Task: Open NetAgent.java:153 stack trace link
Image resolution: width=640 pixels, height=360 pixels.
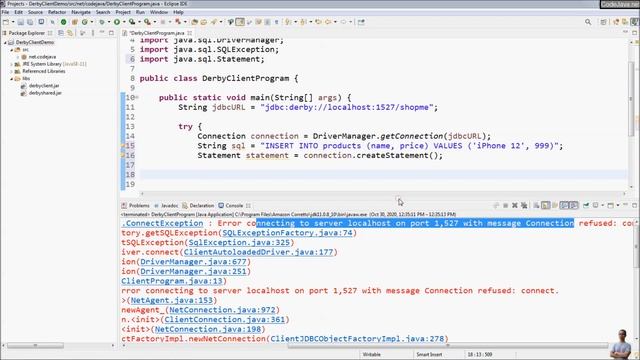Action: 172,300
